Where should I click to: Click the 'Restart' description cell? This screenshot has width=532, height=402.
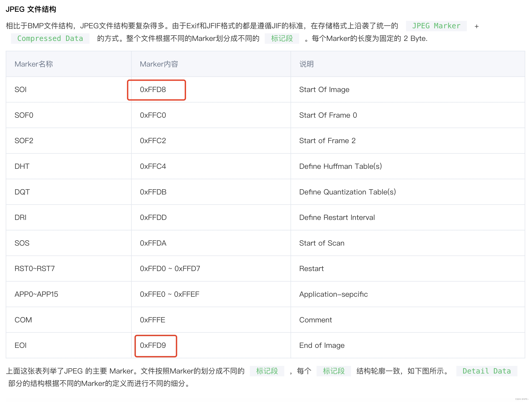(408, 269)
